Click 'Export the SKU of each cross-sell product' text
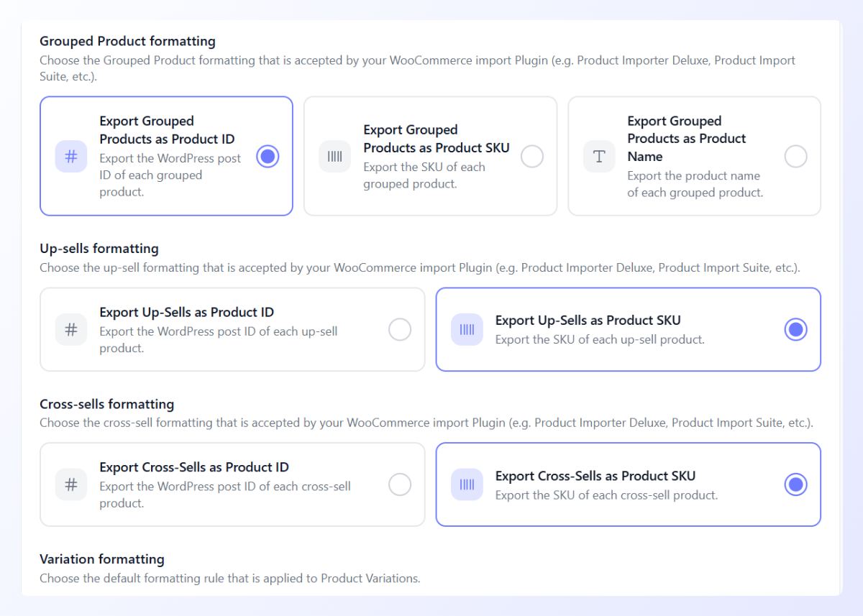This screenshot has height=616, width=863. [606, 495]
